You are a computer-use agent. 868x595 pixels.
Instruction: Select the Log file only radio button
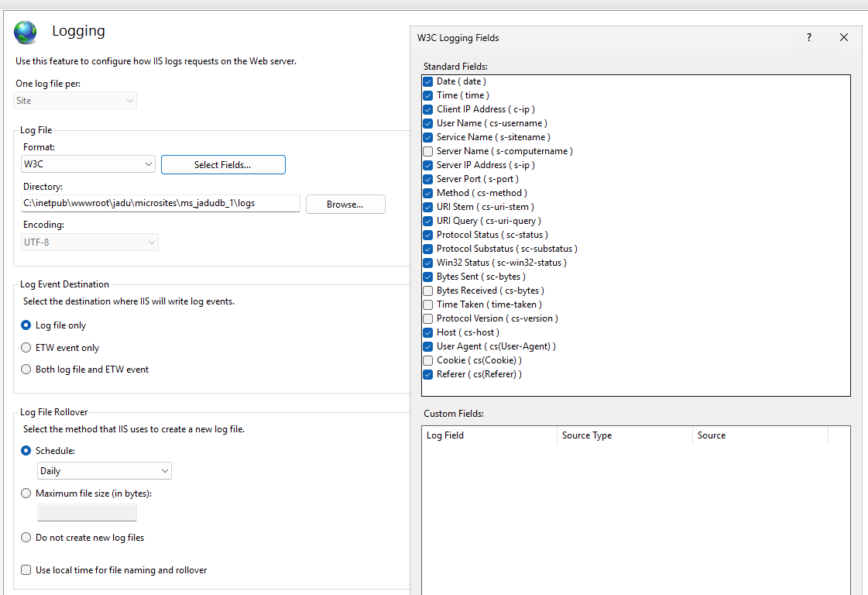point(26,325)
